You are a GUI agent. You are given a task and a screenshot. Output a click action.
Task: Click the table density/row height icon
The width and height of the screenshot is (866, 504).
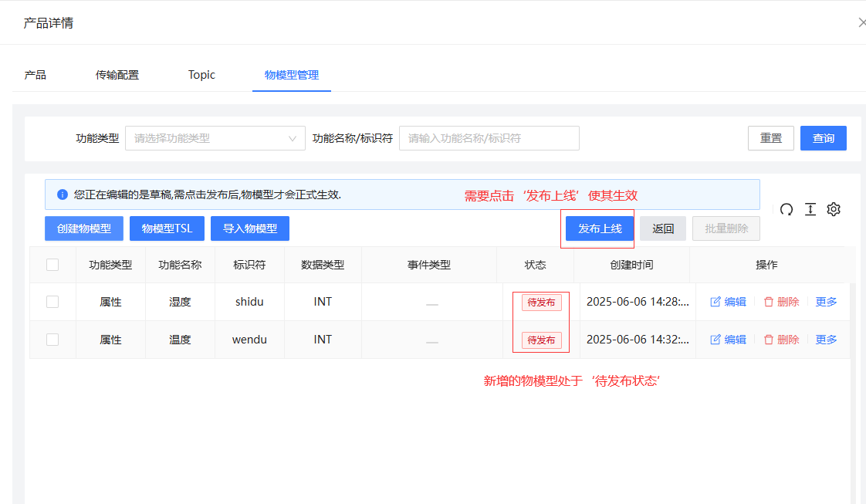click(x=810, y=209)
